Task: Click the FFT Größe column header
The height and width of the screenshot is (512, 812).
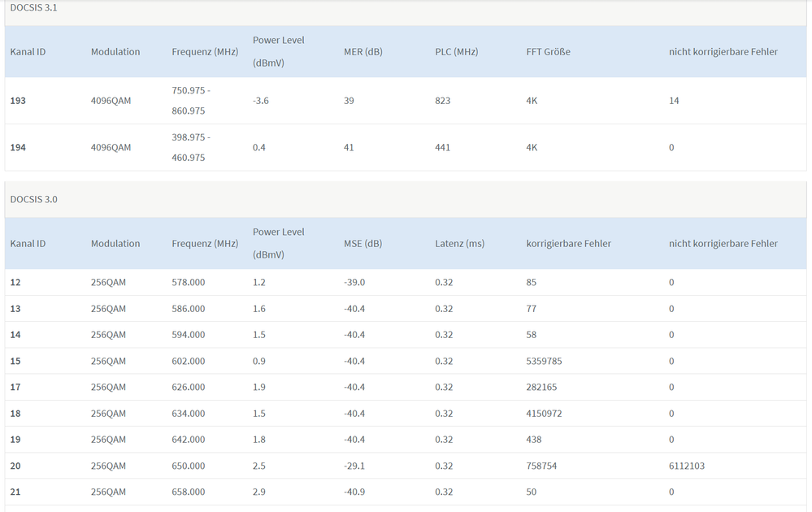Action: point(548,52)
